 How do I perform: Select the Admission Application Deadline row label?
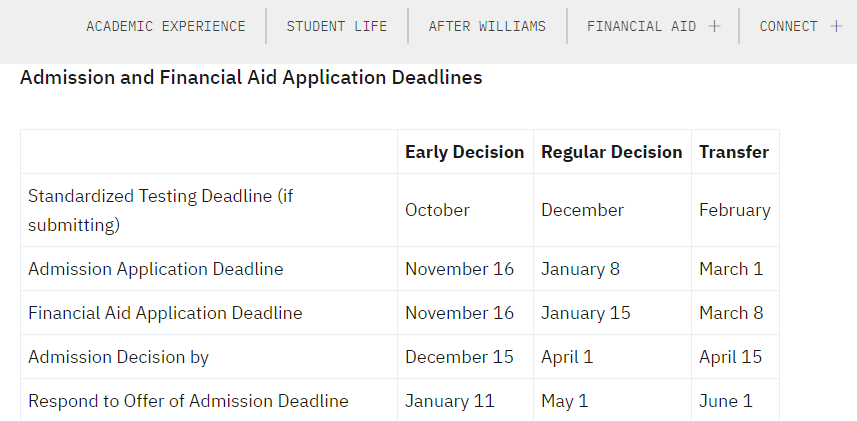pos(156,269)
